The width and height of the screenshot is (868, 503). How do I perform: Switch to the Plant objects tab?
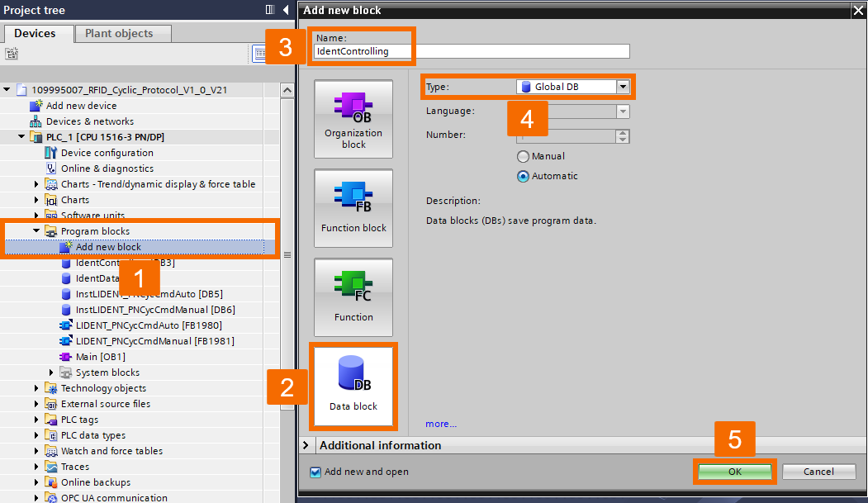tap(121, 33)
